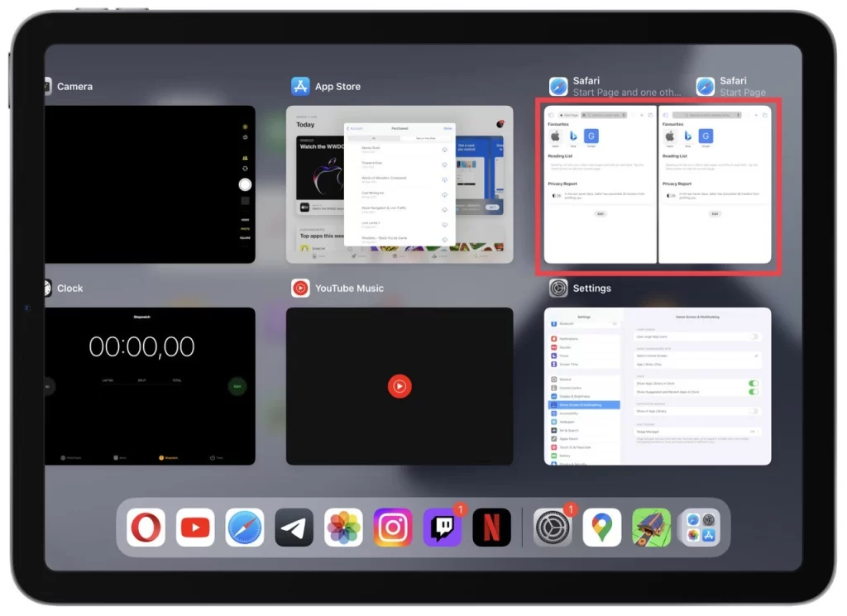Select Focus in Settings sidebar
This screenshot has height=616, width=847.
point(585,356)
